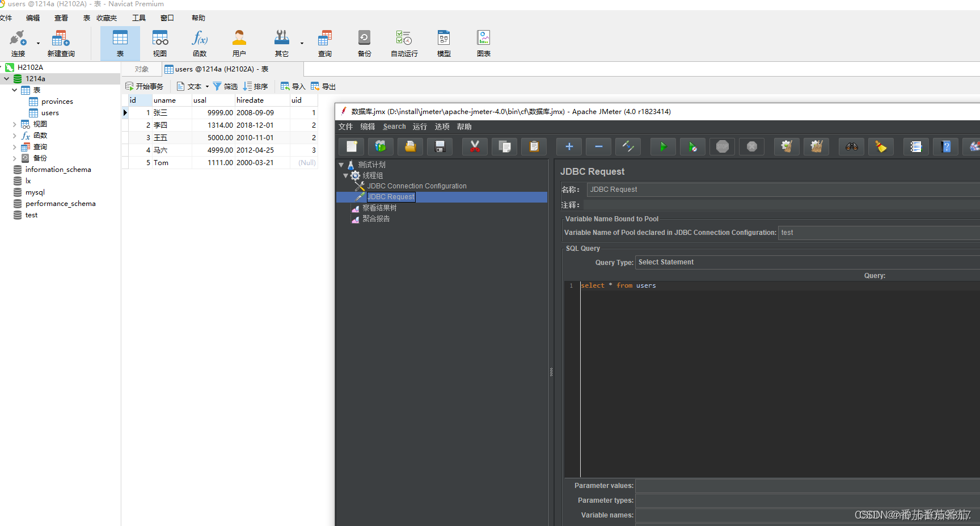This screenshot has height=526, width=980.
Task: Click 导出 export button
Action: [323, 86]
